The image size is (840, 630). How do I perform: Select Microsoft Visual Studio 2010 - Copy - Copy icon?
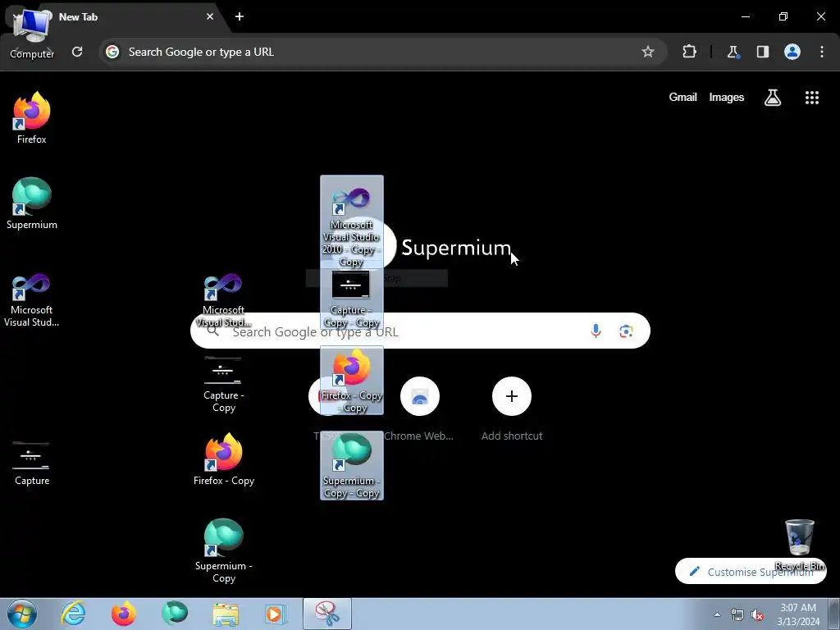[x=351, y=221]
